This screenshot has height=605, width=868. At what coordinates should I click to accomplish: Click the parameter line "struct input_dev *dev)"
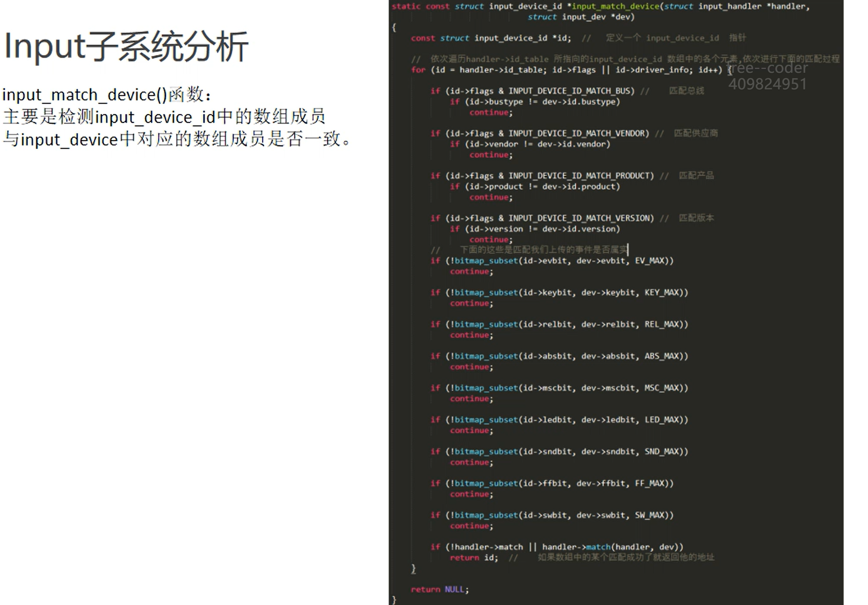click(581, 17)
